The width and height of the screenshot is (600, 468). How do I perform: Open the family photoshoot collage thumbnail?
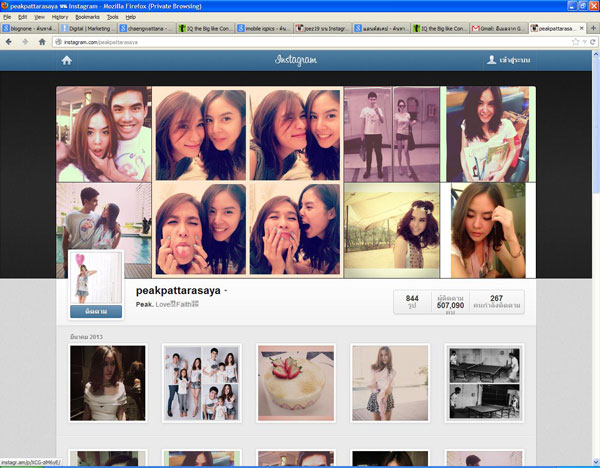[202, 383]
